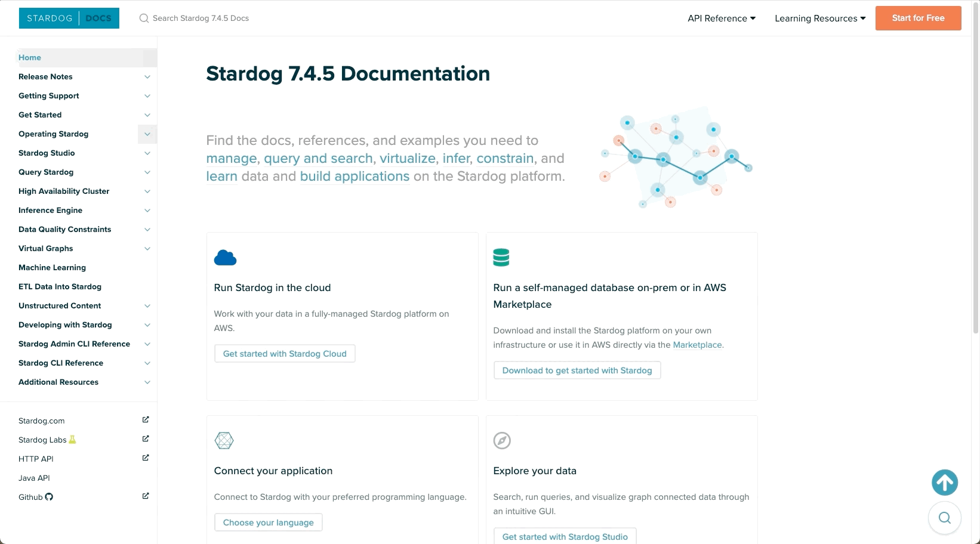Image resolution: width=980 pixels, height=544 pixels.
Task: Click the Start for Free button
Action: click(x=918, y=18)
